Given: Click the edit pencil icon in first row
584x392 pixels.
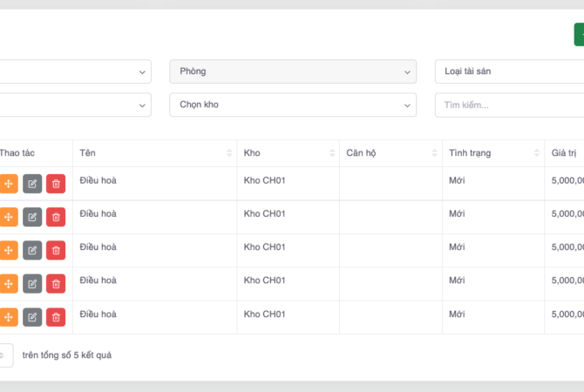Looking at the screenshot, I should [32, 184].
